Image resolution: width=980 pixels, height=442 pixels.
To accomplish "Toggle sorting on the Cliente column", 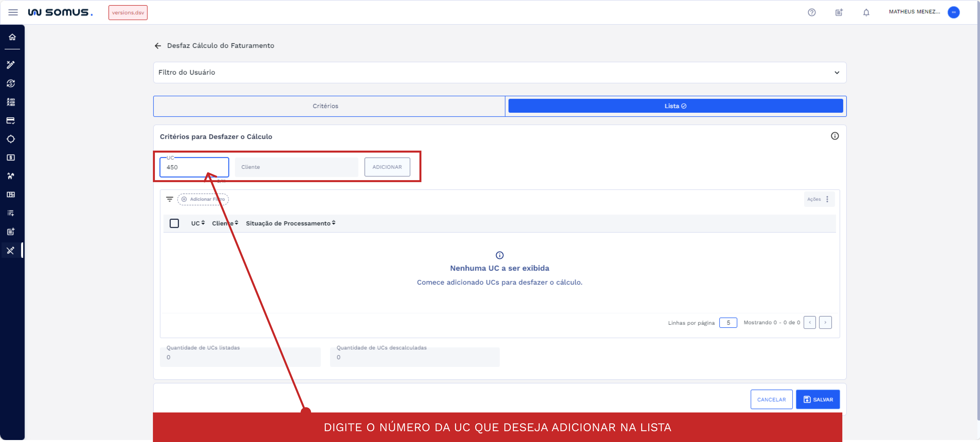I will (224, 223).
